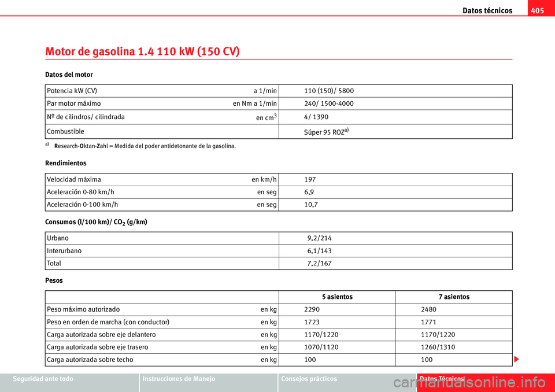
Task: Select the value 1260/1310
Action: (x=438, y=347)
